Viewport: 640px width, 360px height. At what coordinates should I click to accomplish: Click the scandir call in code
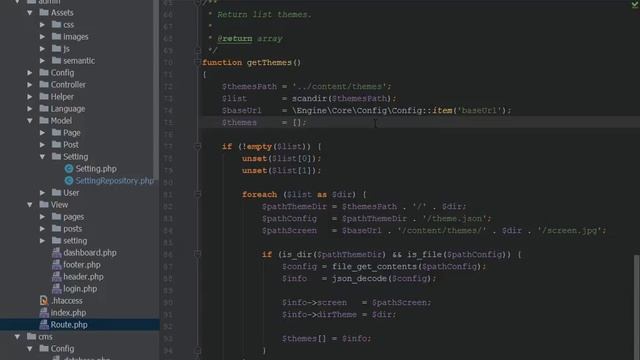310,98
